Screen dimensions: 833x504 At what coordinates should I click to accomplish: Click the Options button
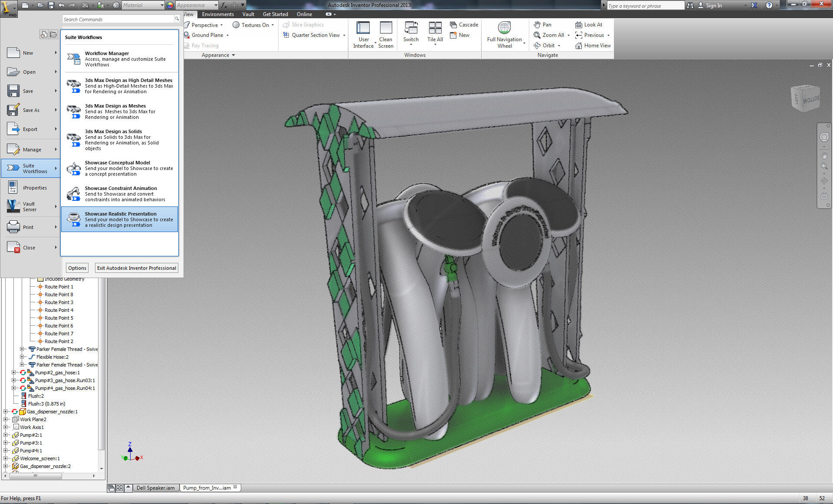click(x=77, y=268)
